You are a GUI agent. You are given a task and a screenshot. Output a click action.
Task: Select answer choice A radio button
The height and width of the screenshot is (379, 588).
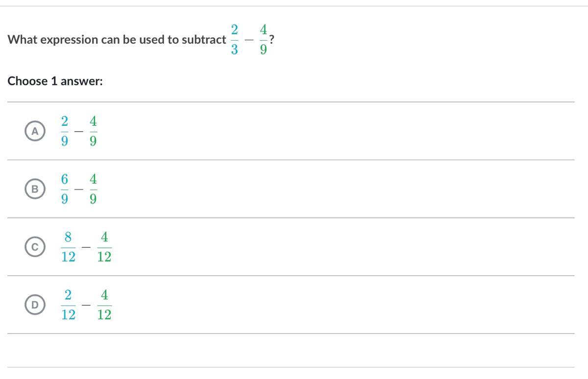coord(34,131)
